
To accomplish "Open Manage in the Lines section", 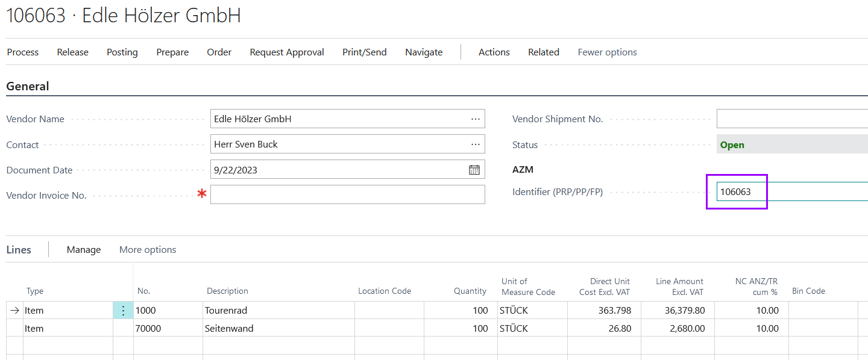I will point(84,250).
